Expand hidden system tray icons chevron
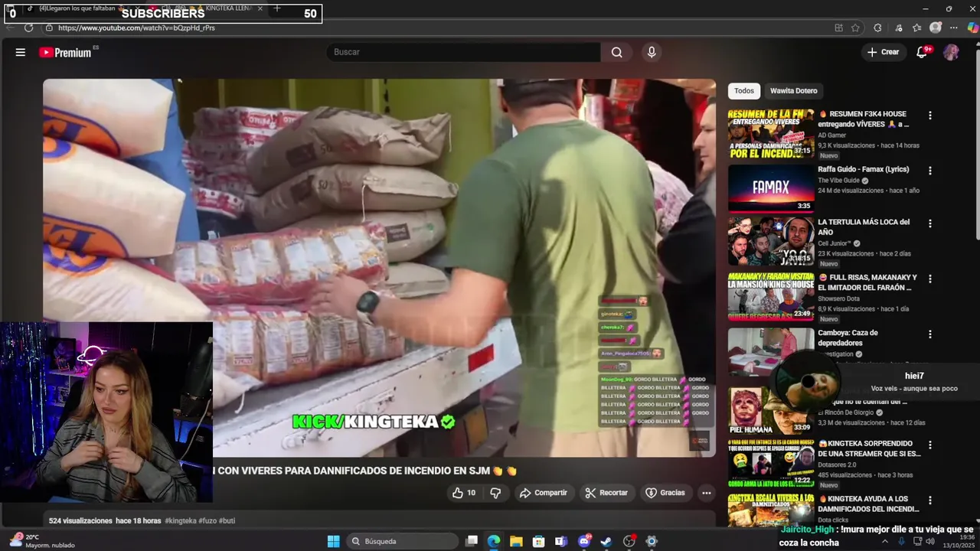The height and width of the screenshot is (551, 980). (x=885, y=541)
